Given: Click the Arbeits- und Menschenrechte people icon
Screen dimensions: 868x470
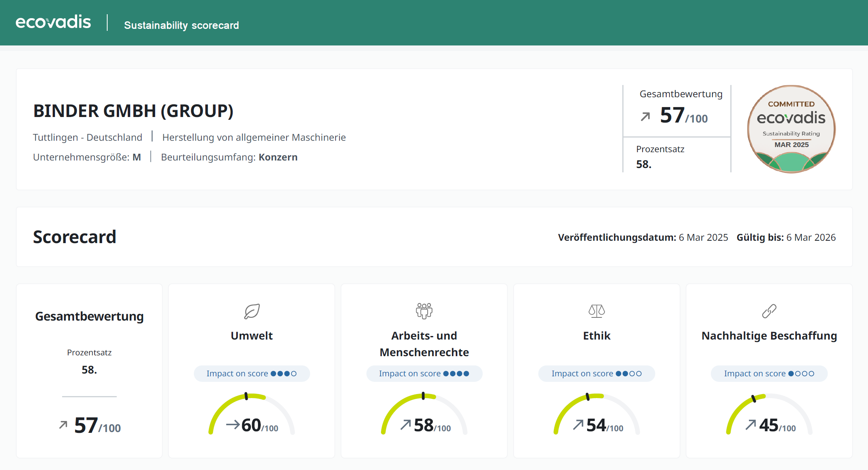Looking at the screenshot, I should [424, 311].
